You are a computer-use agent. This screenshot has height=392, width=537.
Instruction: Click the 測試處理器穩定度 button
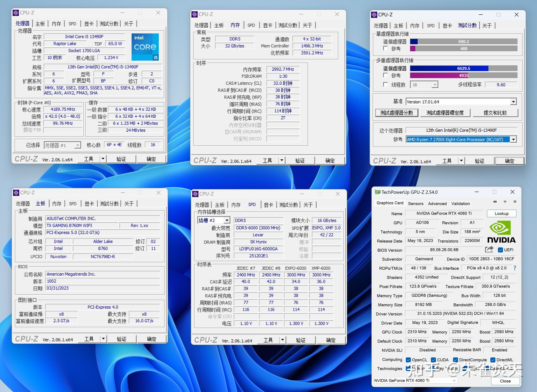[445, 113]
